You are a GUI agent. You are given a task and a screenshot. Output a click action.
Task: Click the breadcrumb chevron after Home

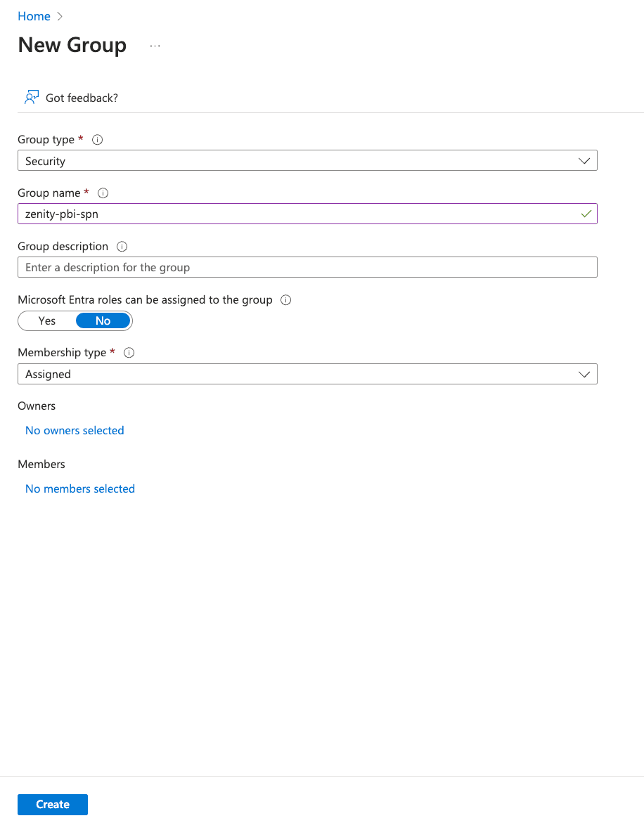[x=60, y=16]
